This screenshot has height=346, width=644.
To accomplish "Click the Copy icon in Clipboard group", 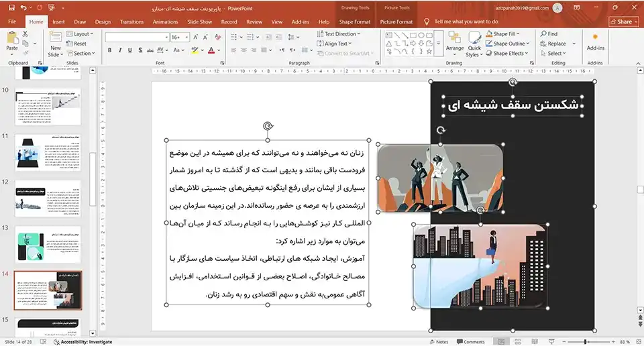I will tap(25, 44).
